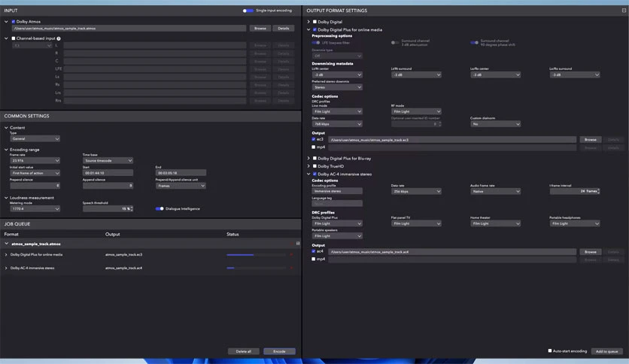Open Home theater DRC profile dropdown
The width and height of the screenshot is (629, 364).
pyautogui.click(x=495, y=223)
